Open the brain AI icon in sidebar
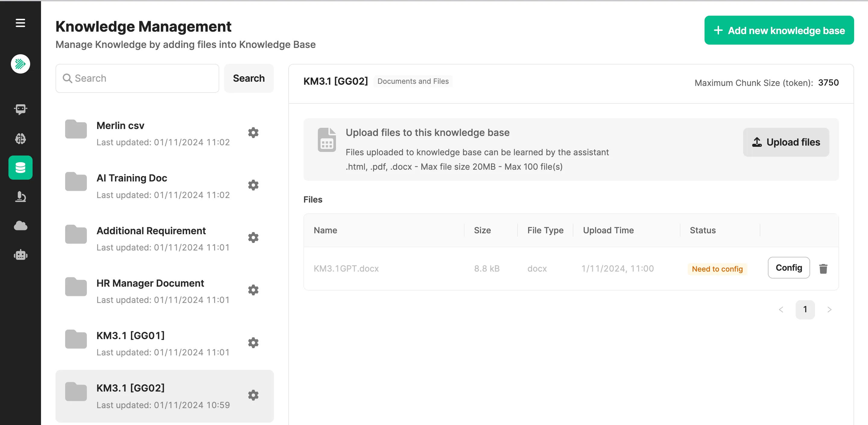The width and height of the screenshot is (868, 425). (20, 138)
